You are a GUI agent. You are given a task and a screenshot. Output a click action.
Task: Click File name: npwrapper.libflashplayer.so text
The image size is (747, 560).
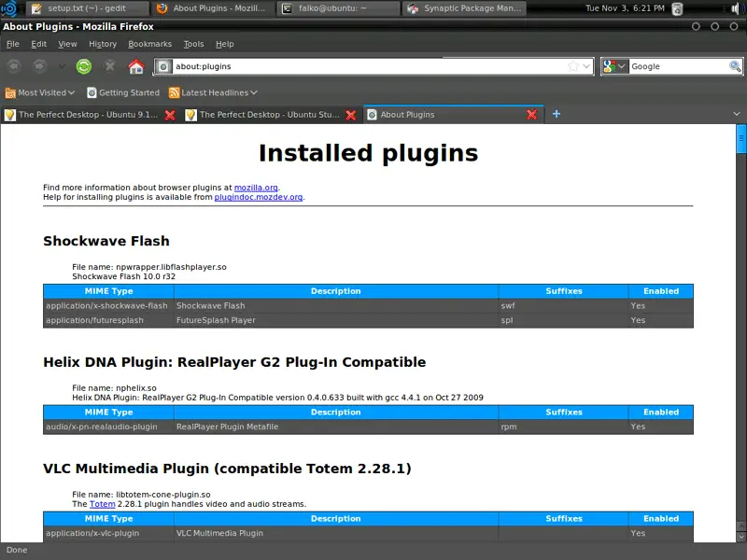point(149,267)
